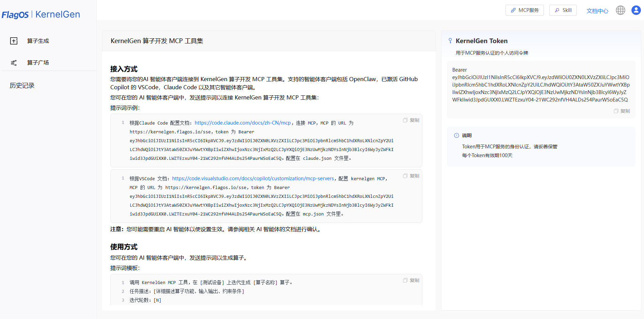Click the key icon beside KernelGen Token
The width and height of the screenshot is (644, 319).
pos(450,41)
